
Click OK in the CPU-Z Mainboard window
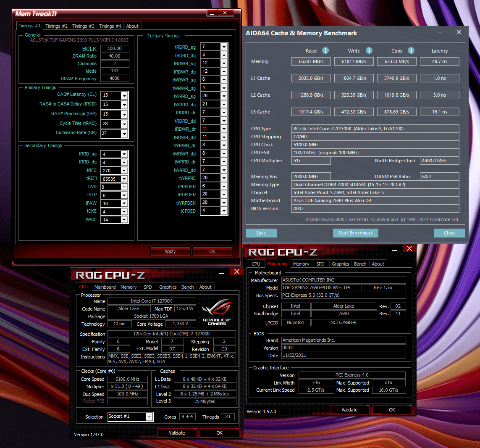[392, 410]
